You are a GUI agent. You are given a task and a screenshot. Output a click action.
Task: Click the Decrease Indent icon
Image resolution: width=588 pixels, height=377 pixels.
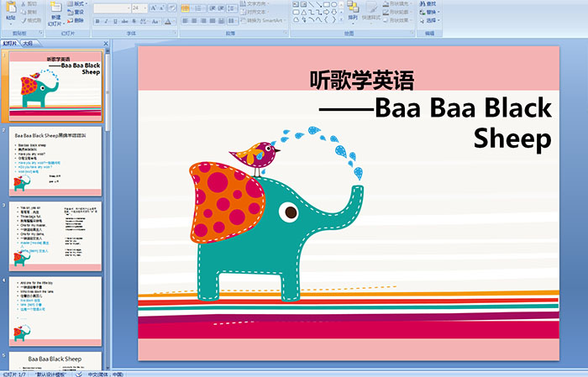point(213,8)
